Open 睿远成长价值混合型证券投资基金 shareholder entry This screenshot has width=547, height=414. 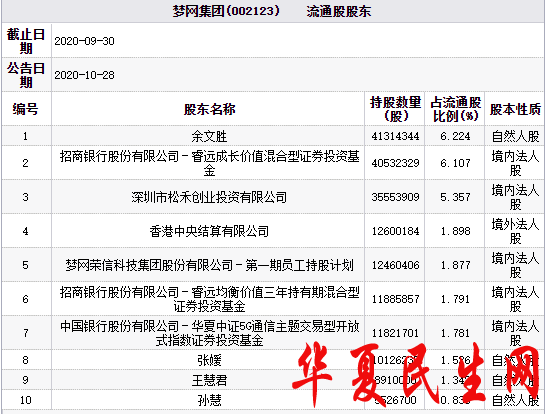tap(209, 163)
